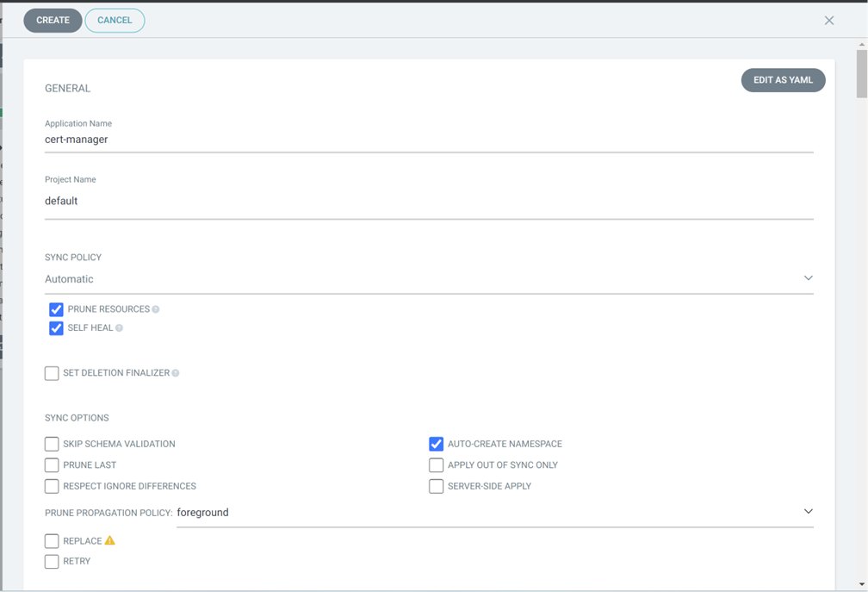
Task: Click the Application Name input field
Action: [x=428, y=140]
